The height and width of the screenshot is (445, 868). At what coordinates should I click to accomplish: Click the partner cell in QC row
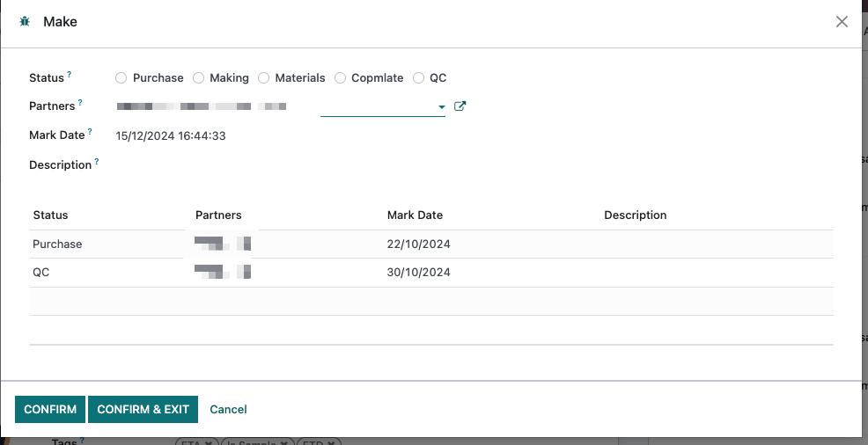(223, 272)
